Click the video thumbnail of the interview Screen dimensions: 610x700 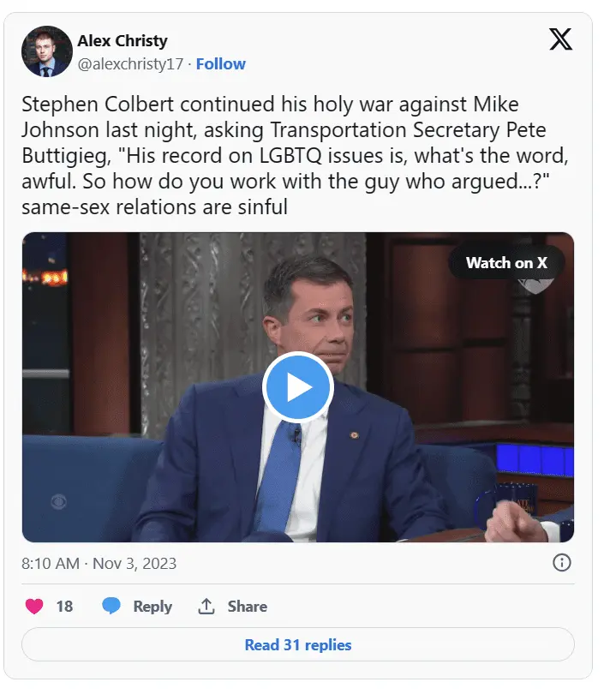(298, 387)
